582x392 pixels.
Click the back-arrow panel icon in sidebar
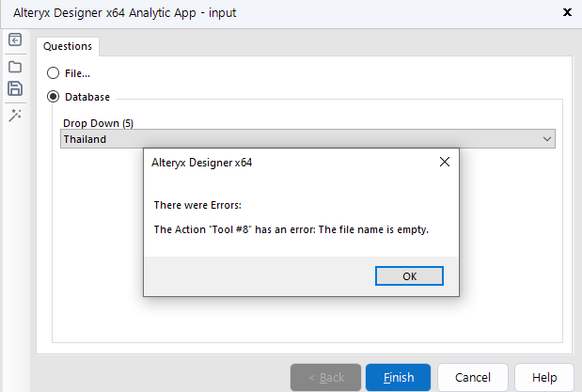[x=15, y=39]
